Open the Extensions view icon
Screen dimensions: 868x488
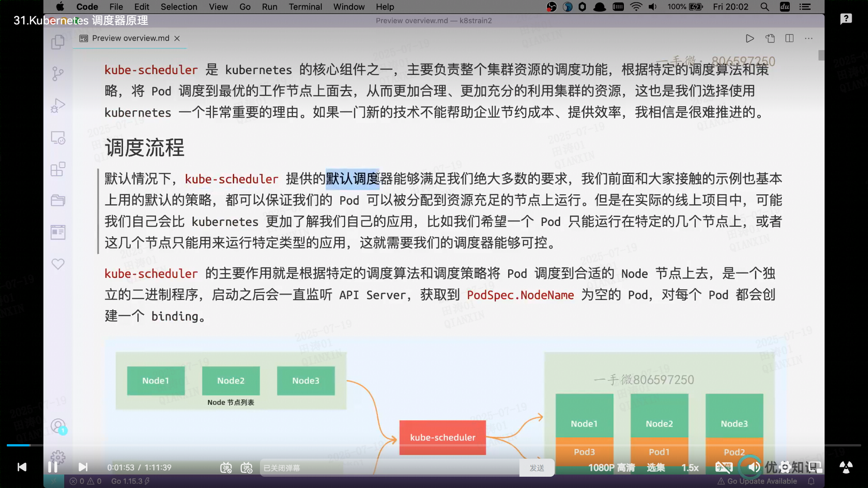coord(58,169)
